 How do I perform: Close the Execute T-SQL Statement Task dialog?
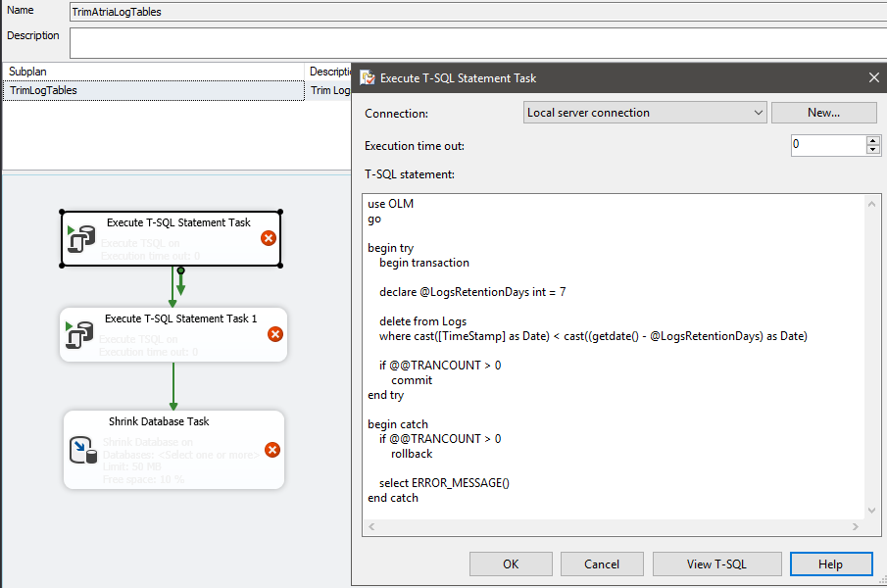coord(874,78)
